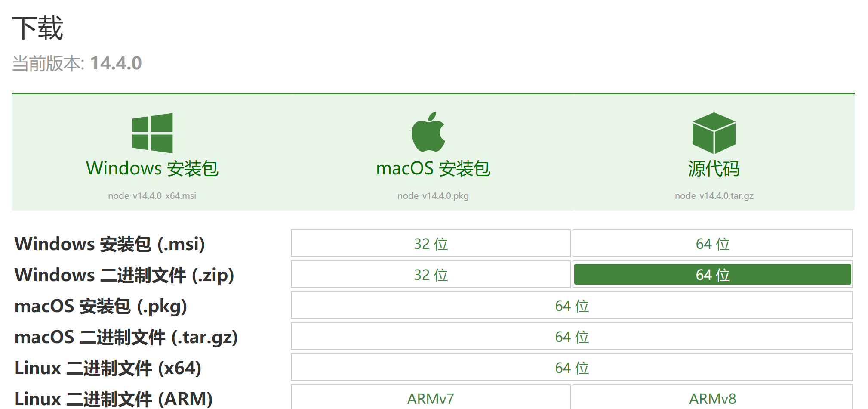Image resolution: width=868 pixels, height=409 pixels.
Task: Click highlighted 64 位 Windows .zip binary
Action: (712, 275)
